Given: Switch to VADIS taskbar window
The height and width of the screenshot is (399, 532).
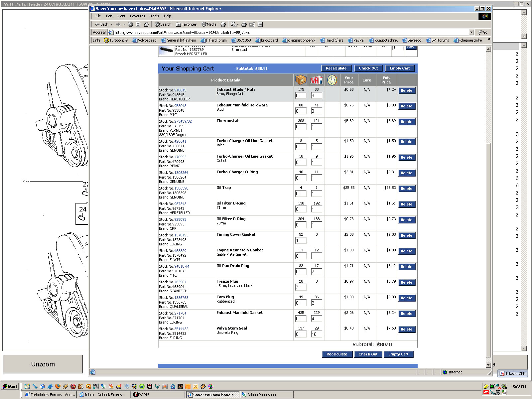Looking at the screenshot, I should pos(159,395).
